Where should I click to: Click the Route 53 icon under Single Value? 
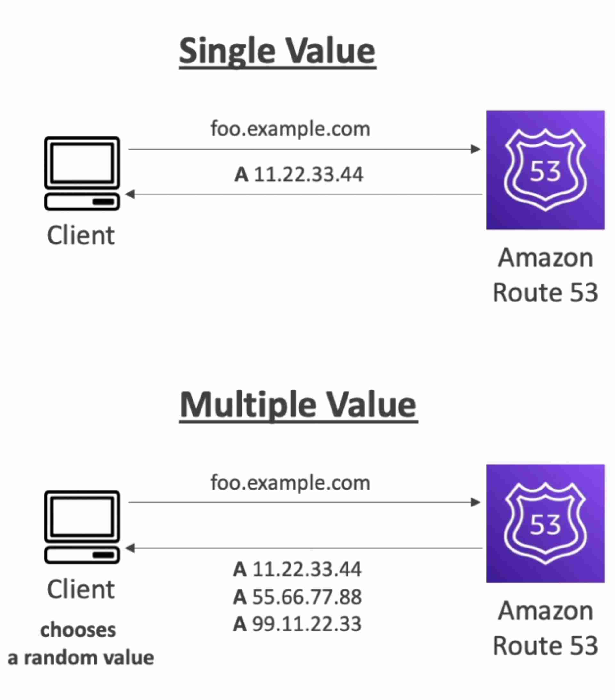[545, 170]
